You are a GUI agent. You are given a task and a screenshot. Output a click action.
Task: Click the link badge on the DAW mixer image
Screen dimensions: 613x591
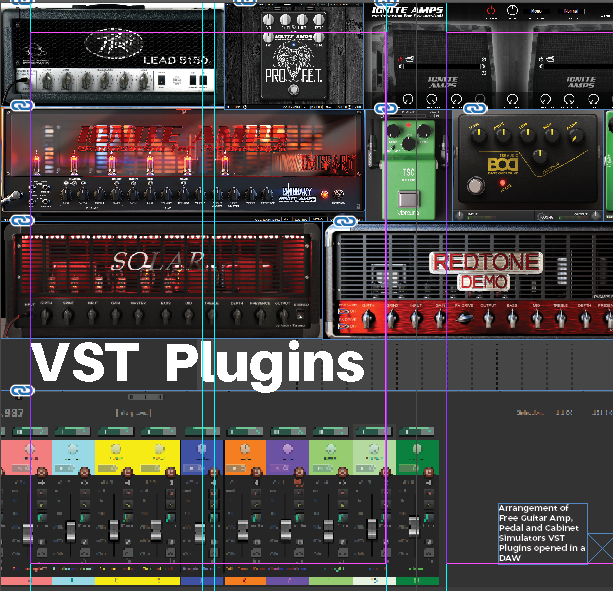(22, 390)
